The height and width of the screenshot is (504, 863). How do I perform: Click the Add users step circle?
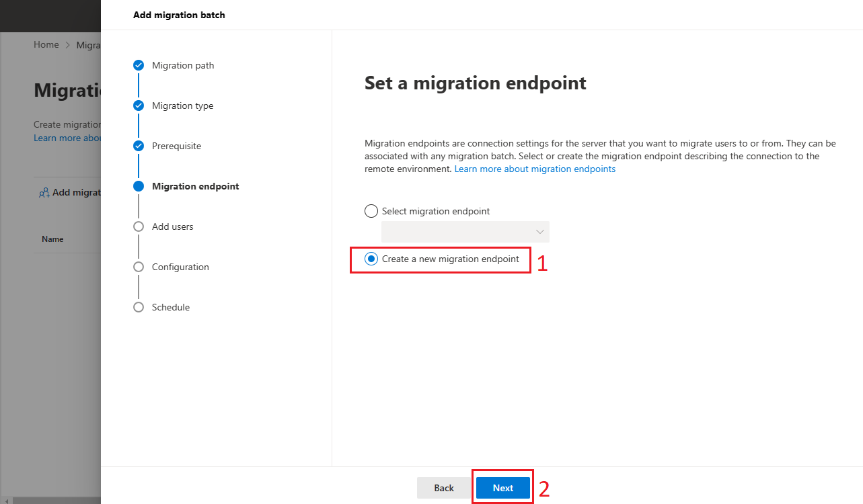pos(139,226)
